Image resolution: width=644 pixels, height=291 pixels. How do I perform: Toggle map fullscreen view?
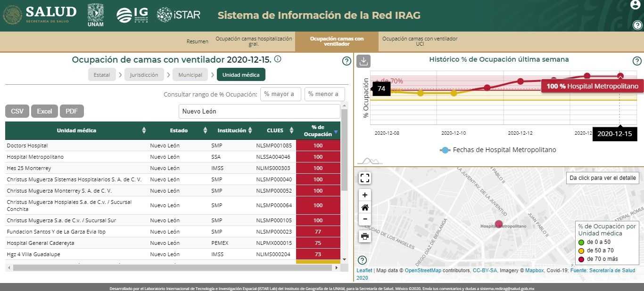pyautogui.click(x=365, y=178)
